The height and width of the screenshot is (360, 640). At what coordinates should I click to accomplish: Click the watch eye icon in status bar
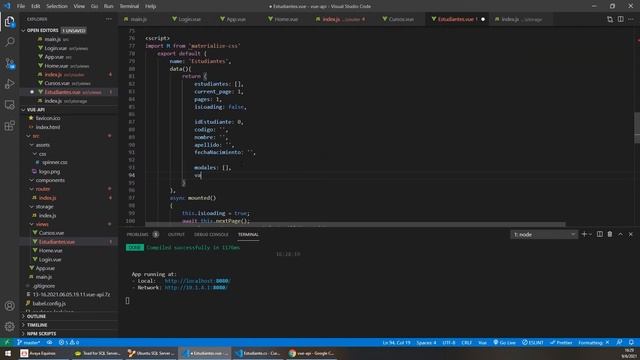click(49, 342)
